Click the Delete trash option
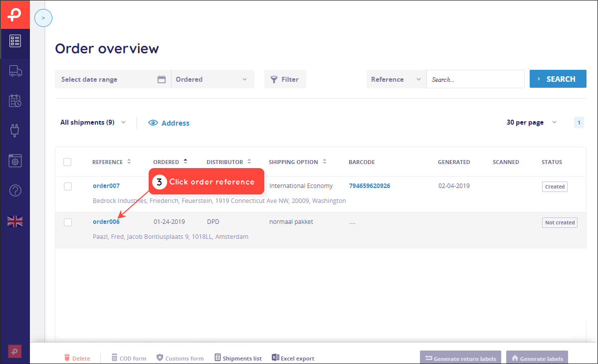The height and width of the screenshot is (364, 598). (77, 358)
